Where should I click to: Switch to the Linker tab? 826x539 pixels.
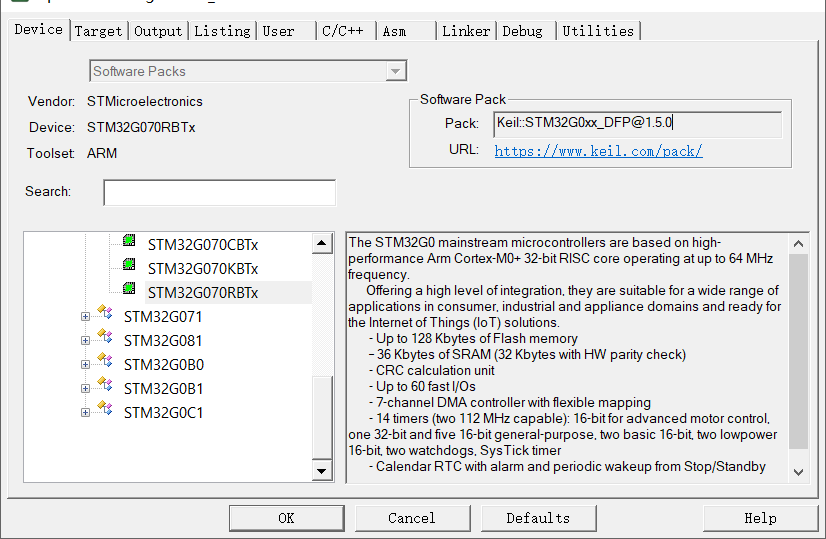click(466, 31)
